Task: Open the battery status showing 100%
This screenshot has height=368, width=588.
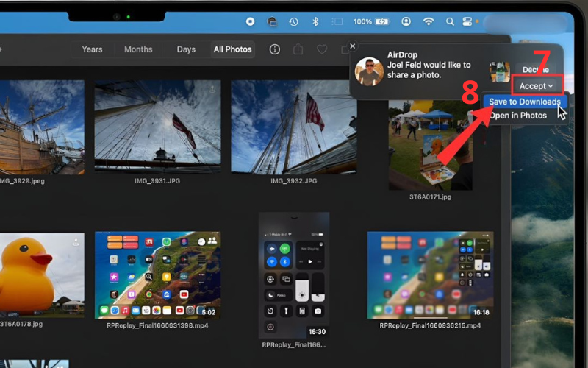Action: [x=371, y=22]
